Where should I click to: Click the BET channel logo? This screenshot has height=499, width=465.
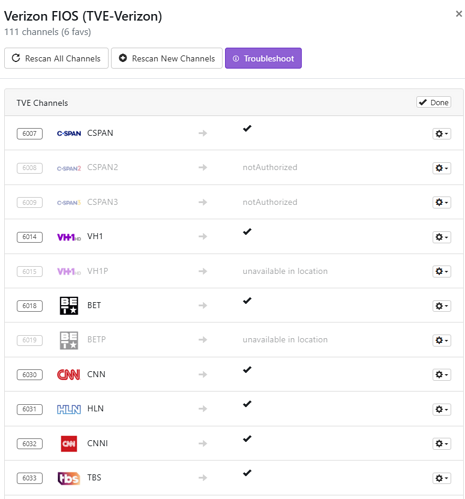(69, 306)
